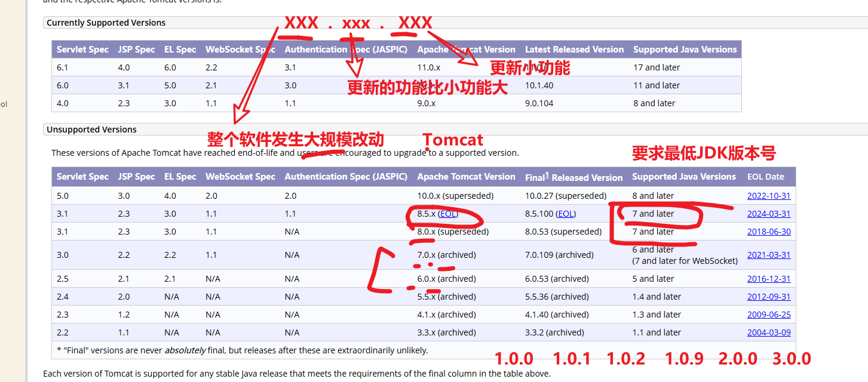
Task: Open the 2018-06-30 EOL date link
Action: click(x=769, y=232)
